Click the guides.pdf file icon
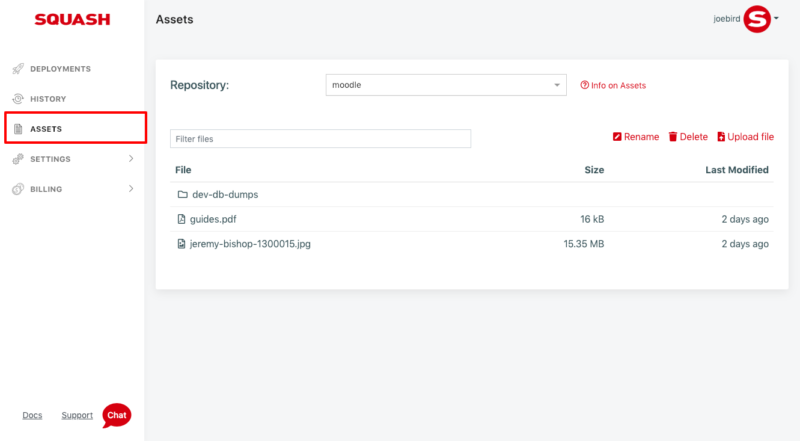The width and height of the screenshot is (800, 441). [x=181, y=219]
